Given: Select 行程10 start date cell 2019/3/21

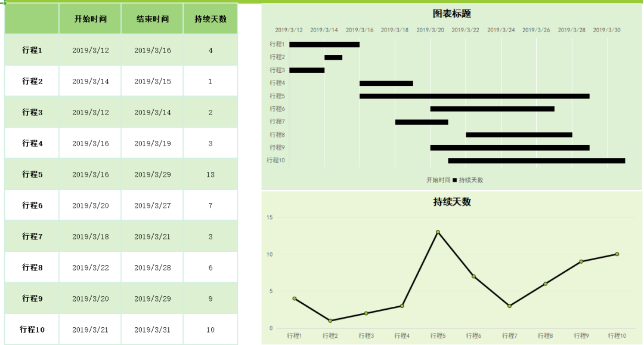Looking at the screenshot, I should (91, 329).
